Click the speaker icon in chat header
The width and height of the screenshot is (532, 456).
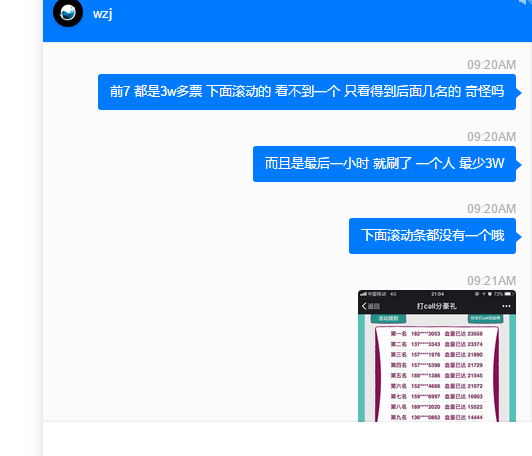[526, 2]
